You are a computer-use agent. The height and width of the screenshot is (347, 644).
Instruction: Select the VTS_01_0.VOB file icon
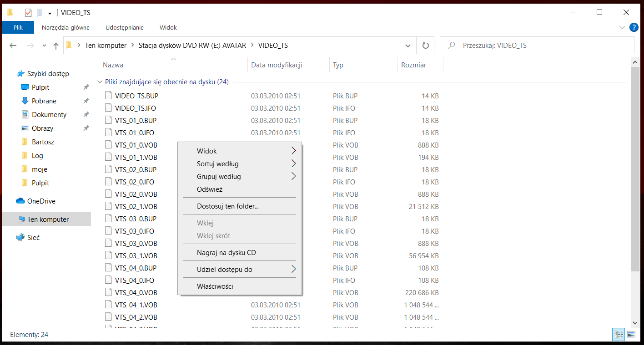pyautogui.click(x=108, y=145)
